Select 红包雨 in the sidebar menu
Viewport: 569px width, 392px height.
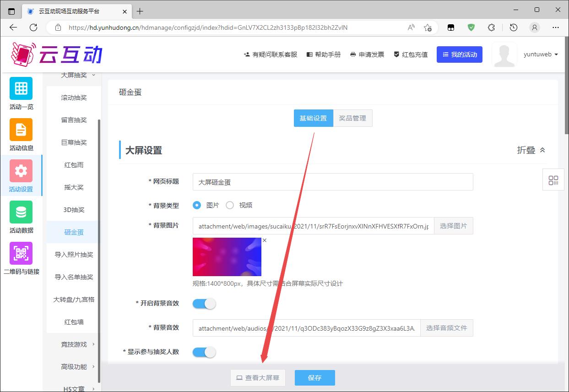coord(74,165)
